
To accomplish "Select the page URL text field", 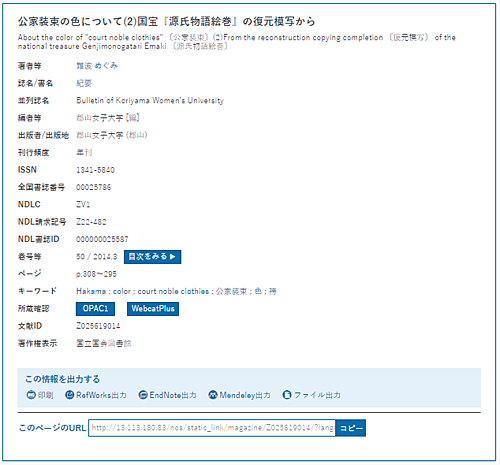I will tap(212, 428).
